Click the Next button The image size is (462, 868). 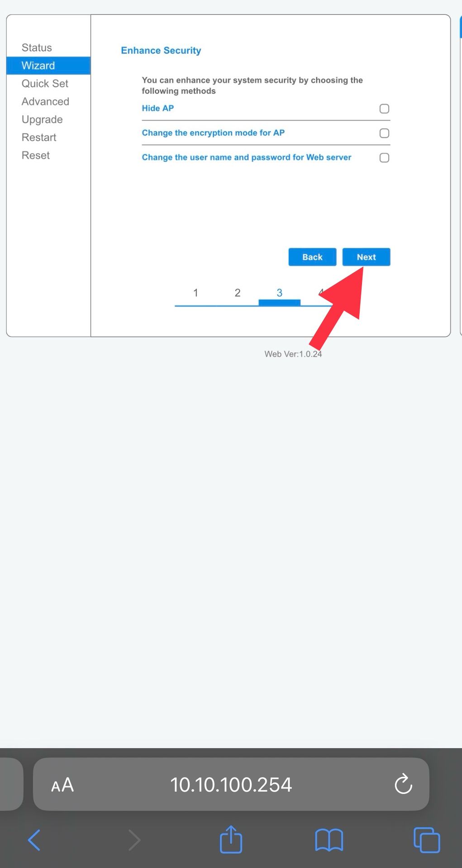coord(366,257)
